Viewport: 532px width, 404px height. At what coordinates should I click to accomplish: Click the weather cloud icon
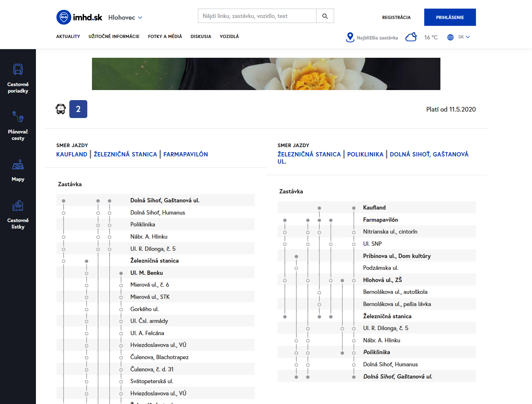(411, 37)
